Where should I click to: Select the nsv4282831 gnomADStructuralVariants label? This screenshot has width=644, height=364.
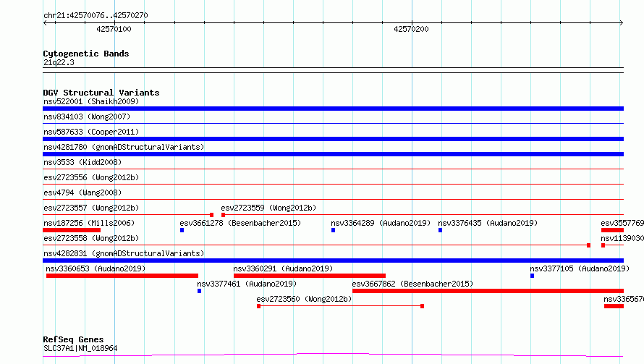click(124, 253)
